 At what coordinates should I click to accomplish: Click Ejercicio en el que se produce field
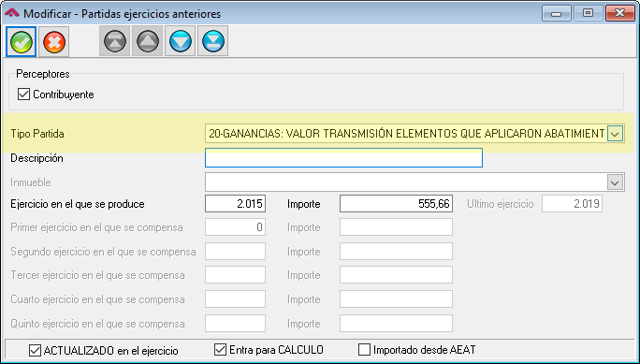[x=235, y=204]
